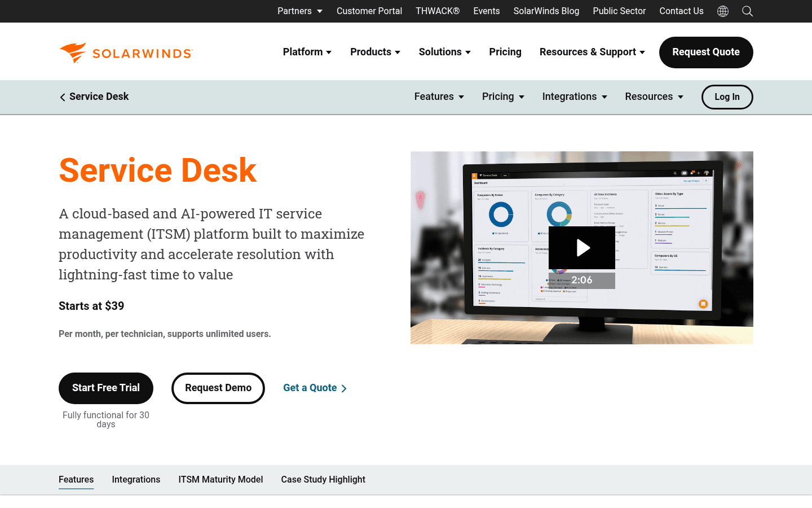Viewport: 812px width, 508px height.
Task: Click the Request Quote button
Action: click(x=706, y=52)
